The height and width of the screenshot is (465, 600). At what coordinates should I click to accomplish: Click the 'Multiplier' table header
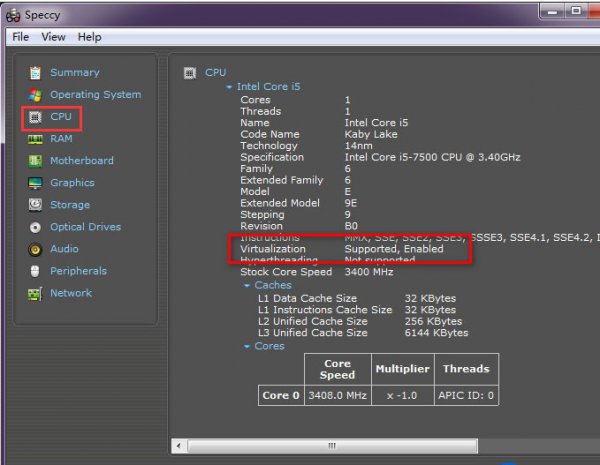click(403, 369)
